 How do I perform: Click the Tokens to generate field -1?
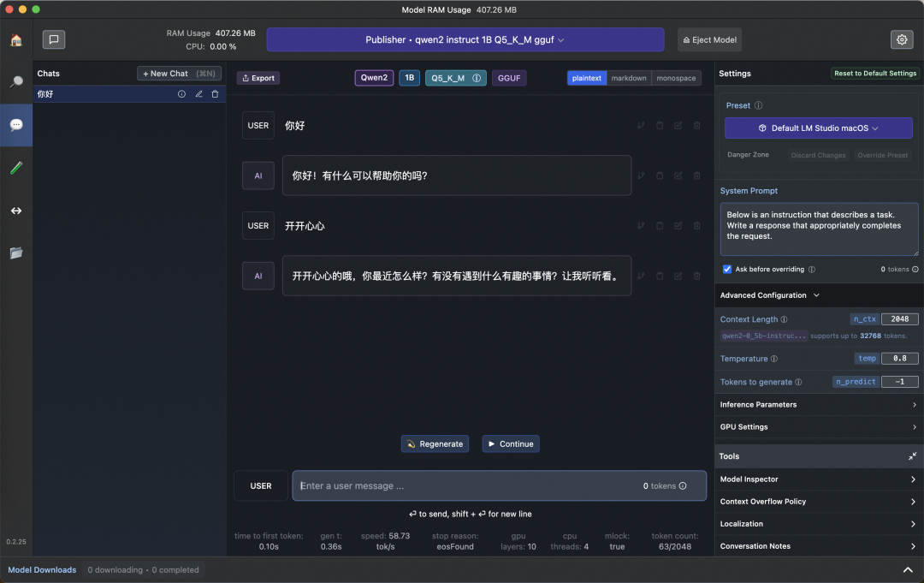tap(899, 382)
